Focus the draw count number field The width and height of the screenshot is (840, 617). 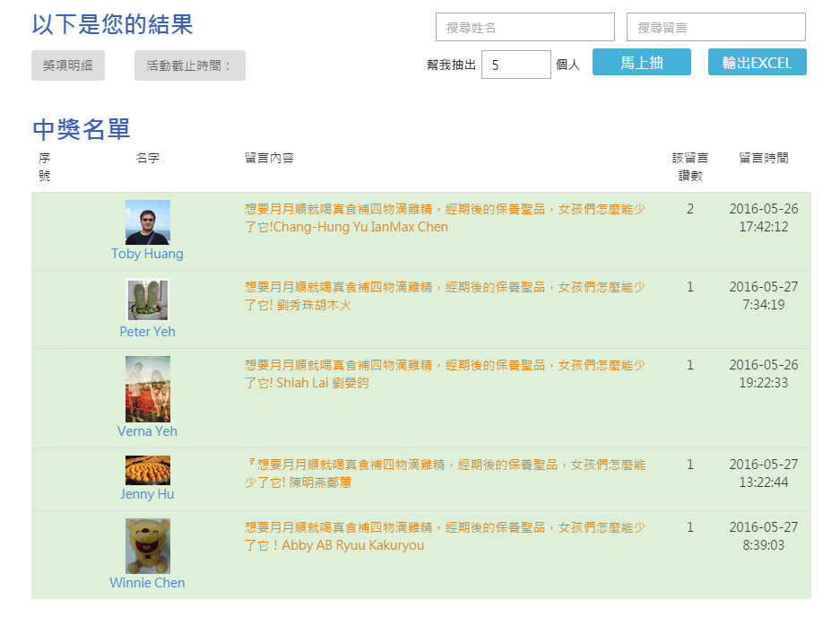click(515, 65)
